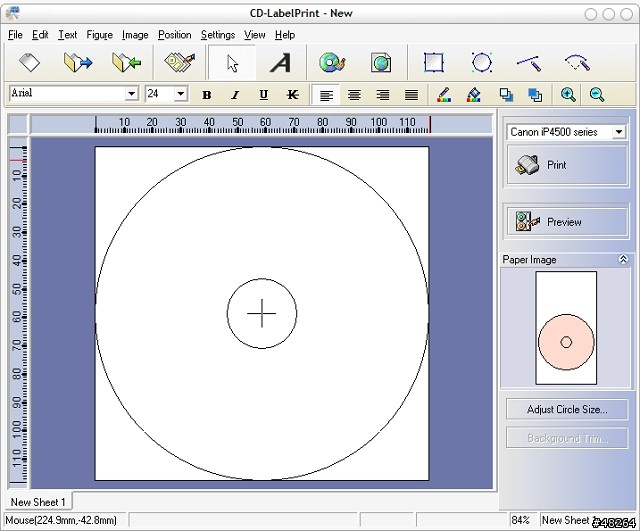Click the zoom in magnifier

[568, 95]
